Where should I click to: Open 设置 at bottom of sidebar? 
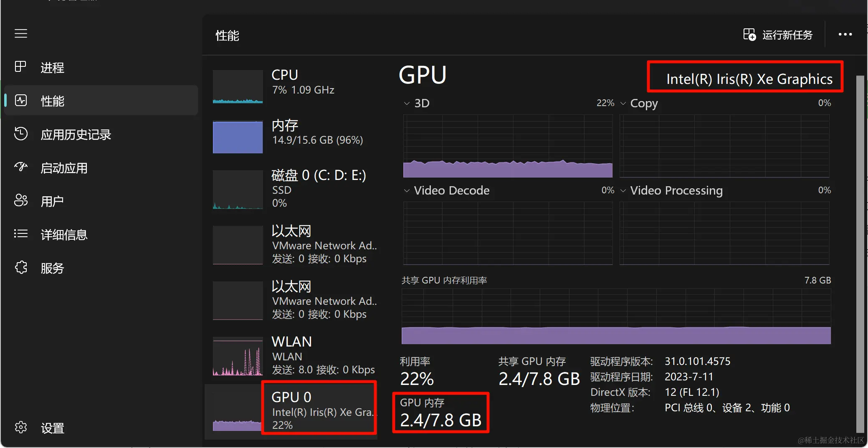[101, 428]
